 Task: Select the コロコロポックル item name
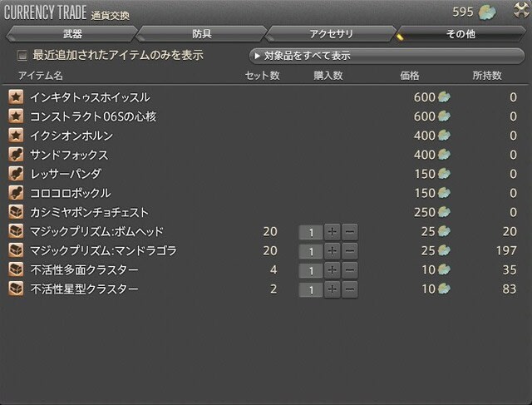point(71,193)
